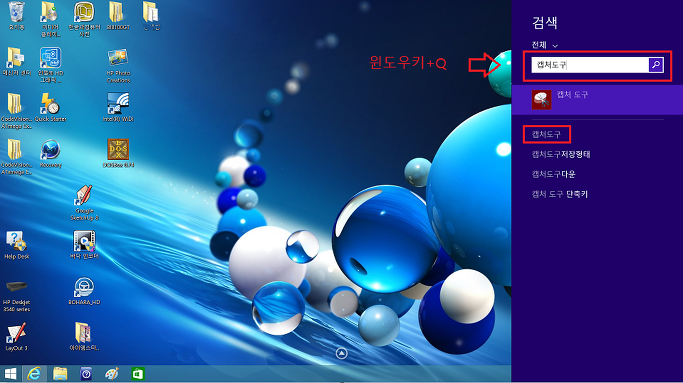Launch Quick Starter shortcut
Screen dimensions: 683x383
click(50, 104)
